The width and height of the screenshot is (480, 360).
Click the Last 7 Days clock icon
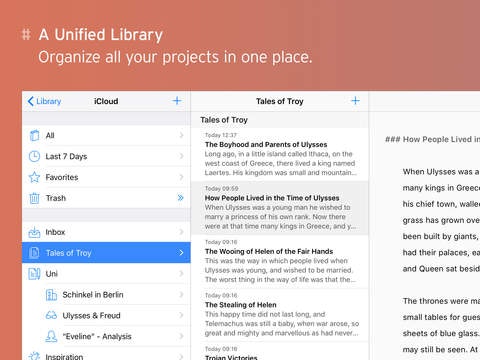[34, 156]
